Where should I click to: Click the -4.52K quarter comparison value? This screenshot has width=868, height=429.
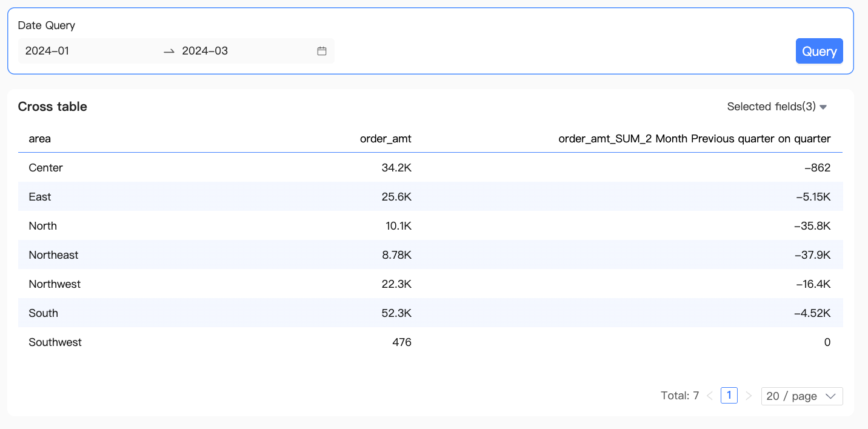pyautogui.click(x=812, y=313)
